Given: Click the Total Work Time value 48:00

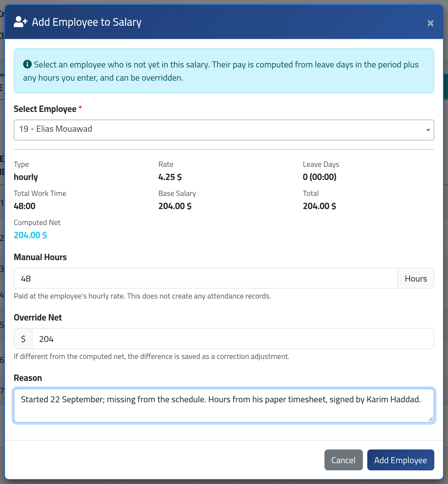Looking at the screenshot, I should (x=25, y=206).
